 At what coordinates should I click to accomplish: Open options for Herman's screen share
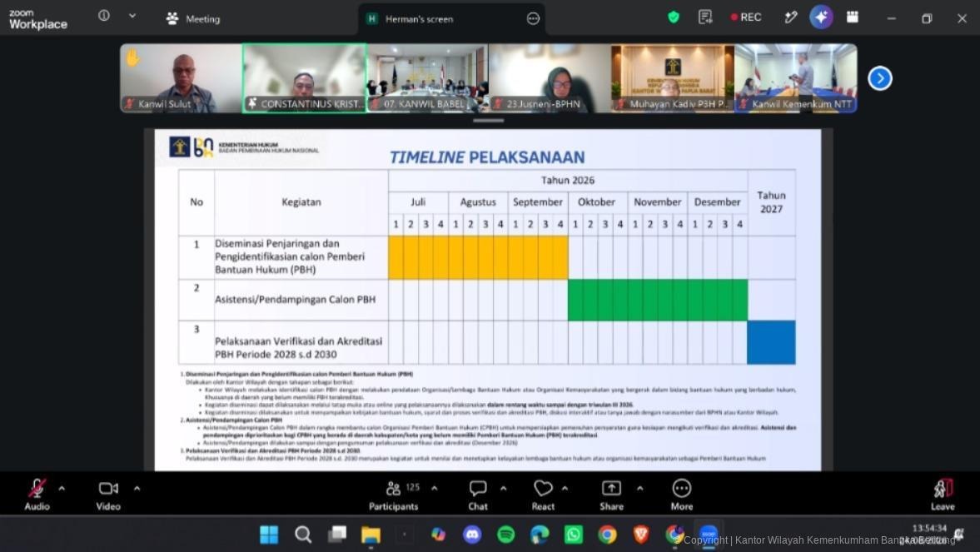533,19
